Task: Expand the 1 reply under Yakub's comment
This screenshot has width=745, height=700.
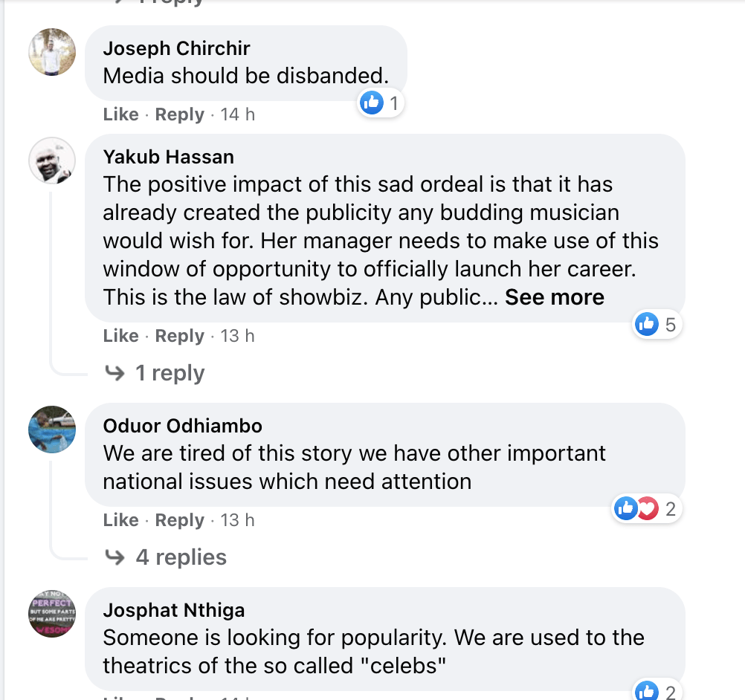Action: coord(169,373)
